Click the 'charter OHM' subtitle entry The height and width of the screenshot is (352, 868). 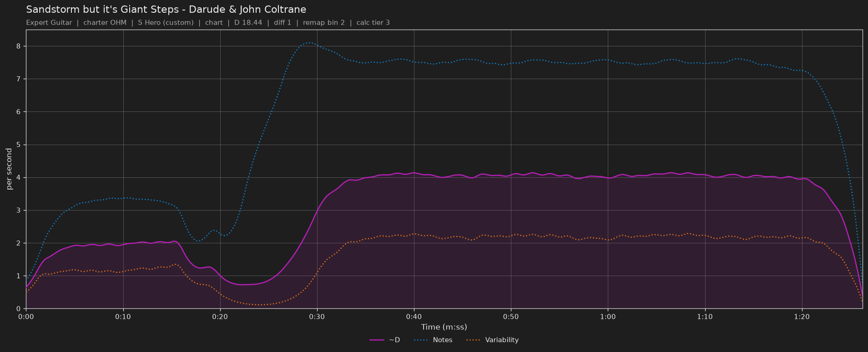pos(105,23)
